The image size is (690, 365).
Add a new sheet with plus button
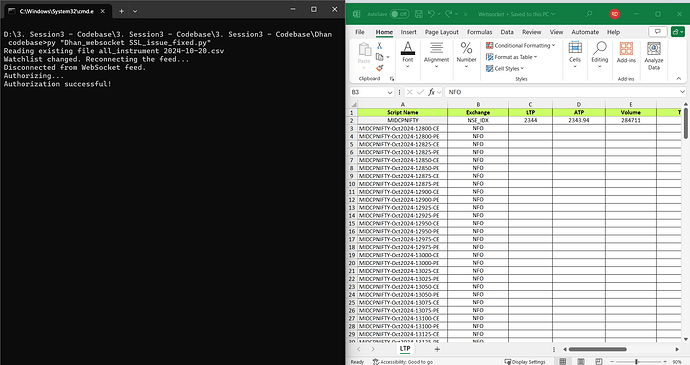coord(437,349)
